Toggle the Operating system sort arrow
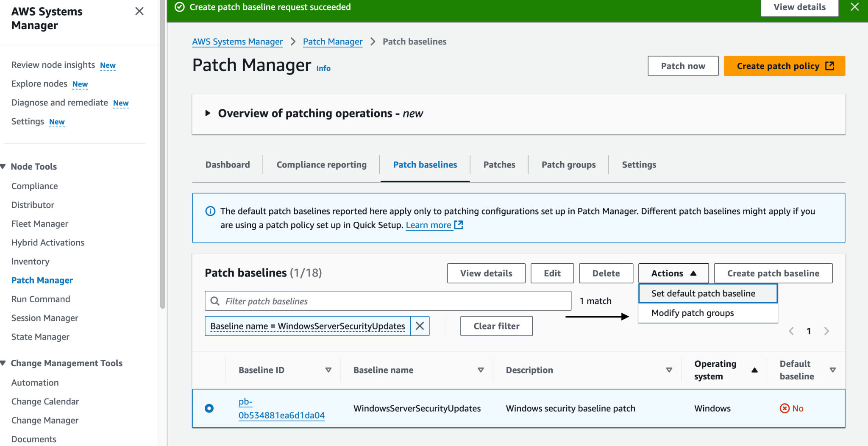Image resolution: width=868 pixels, height=446 pixels. pos(755,370)
